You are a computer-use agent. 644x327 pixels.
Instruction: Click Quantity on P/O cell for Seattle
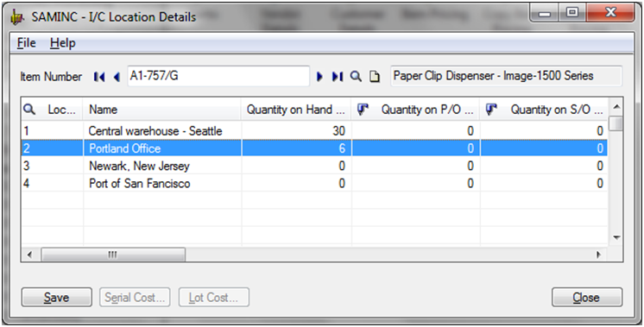415,131
